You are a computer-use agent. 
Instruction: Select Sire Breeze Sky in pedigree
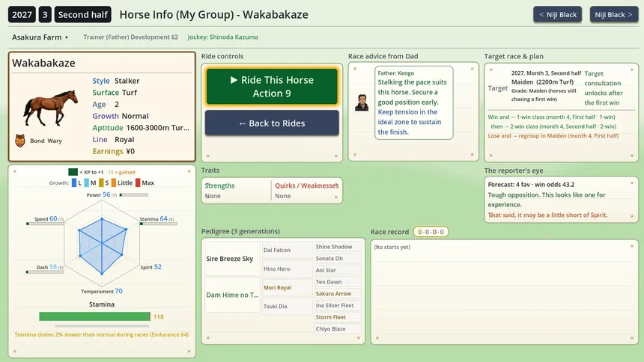[x=232, y=259]
